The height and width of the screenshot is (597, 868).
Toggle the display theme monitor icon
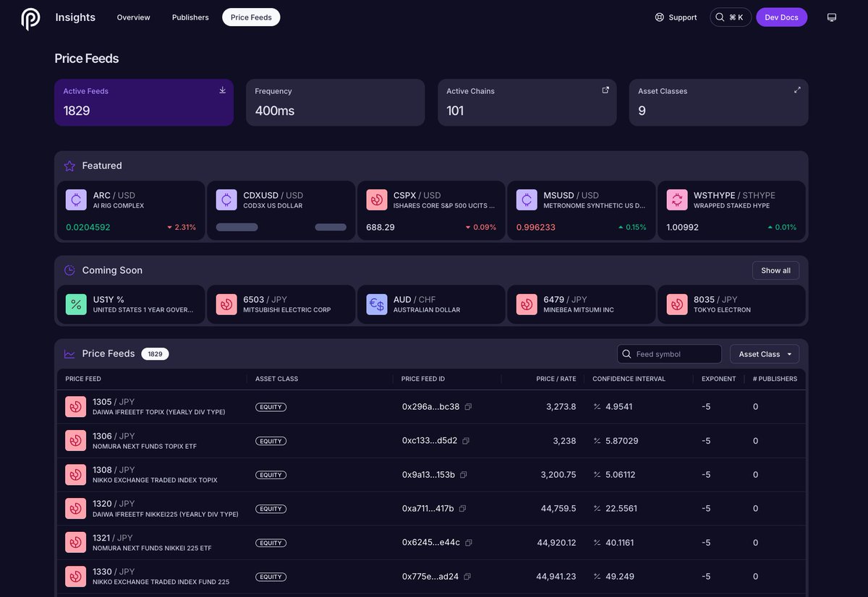point(832,17)
